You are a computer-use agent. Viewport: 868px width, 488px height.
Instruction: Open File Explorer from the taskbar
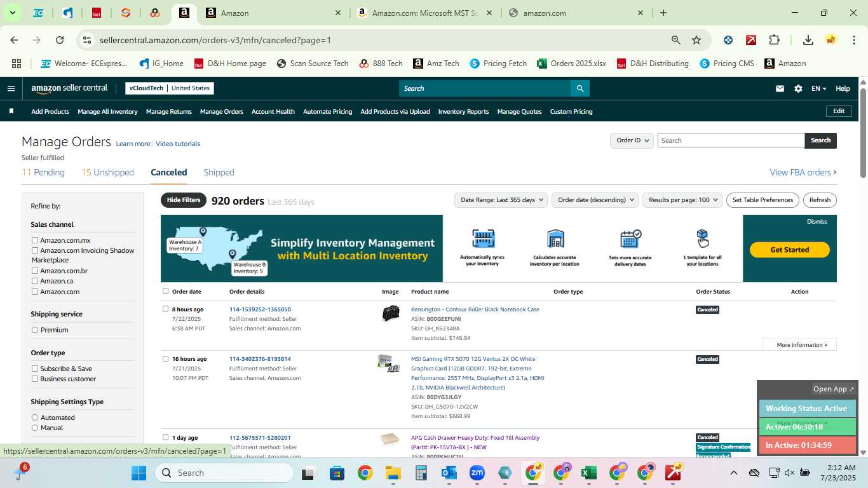click(393, 473)
